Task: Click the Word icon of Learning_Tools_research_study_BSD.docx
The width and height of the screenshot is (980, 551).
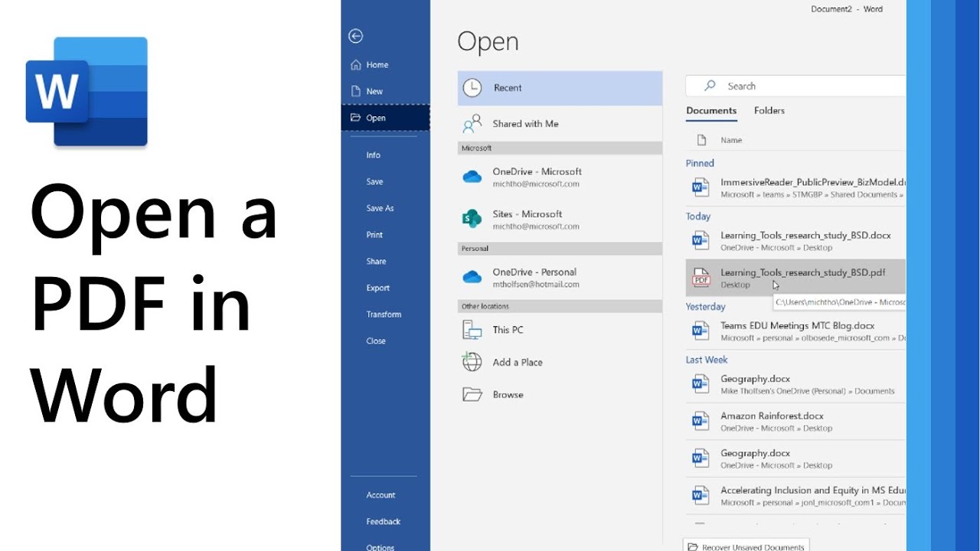Action: (701, 241)
